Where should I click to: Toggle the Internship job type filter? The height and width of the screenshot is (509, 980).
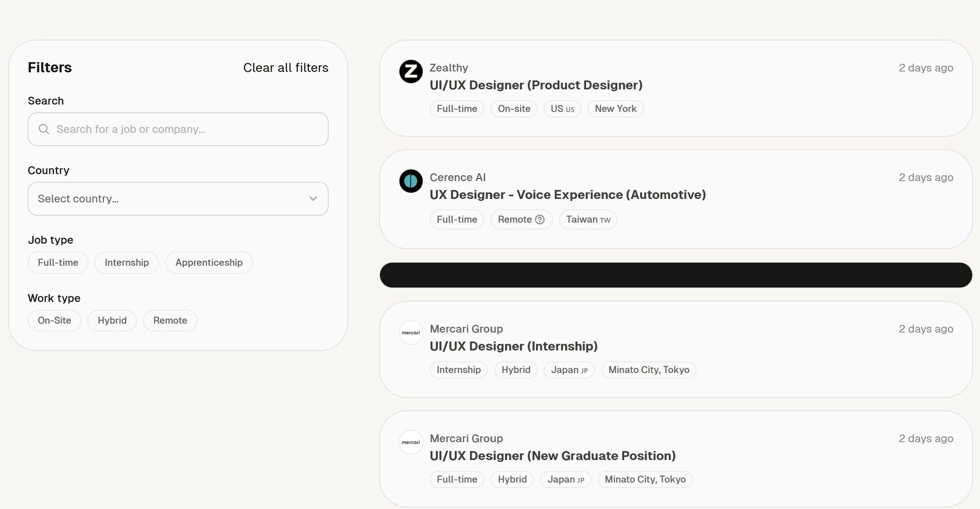point(127,263)
